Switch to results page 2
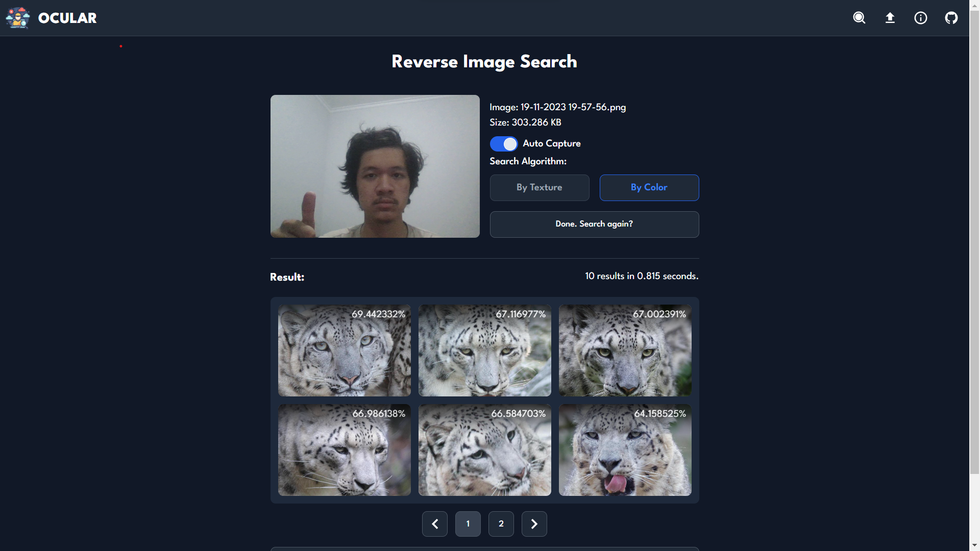 pos(501,524)
